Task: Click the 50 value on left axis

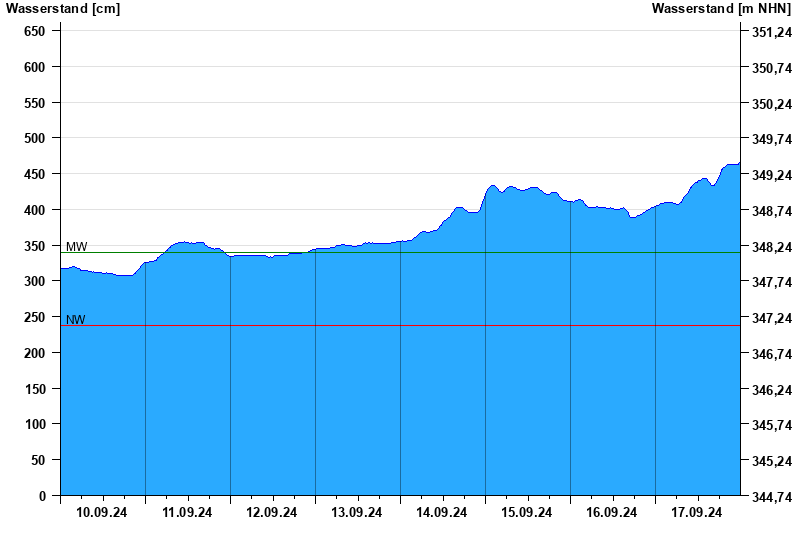Action: coord(38,461)
